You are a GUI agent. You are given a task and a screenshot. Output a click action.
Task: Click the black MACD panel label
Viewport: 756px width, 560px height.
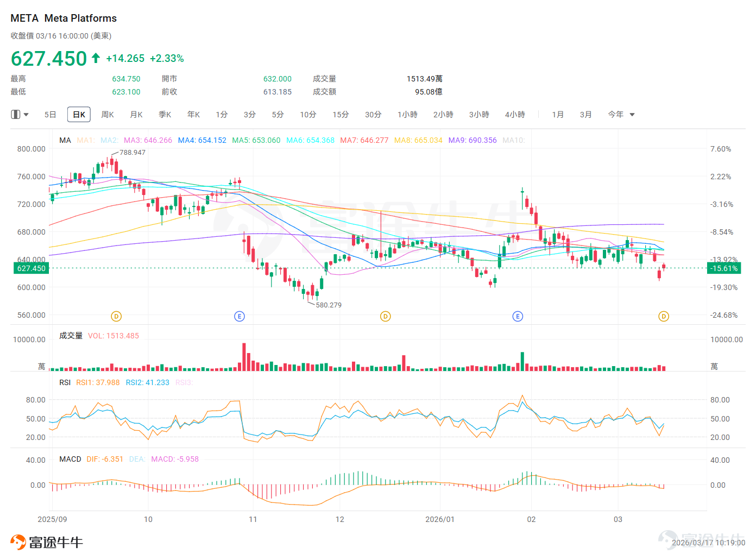pos(70,459)
